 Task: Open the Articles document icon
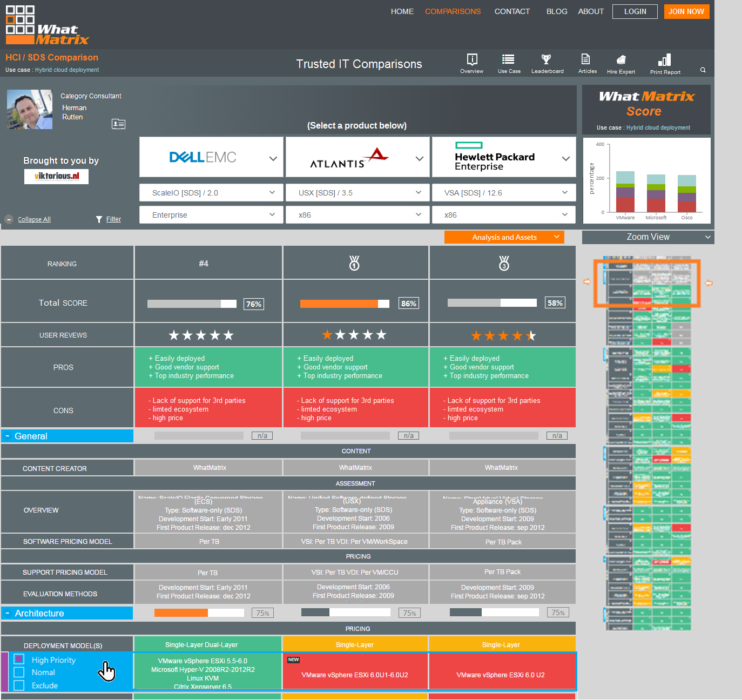(585, 59)
